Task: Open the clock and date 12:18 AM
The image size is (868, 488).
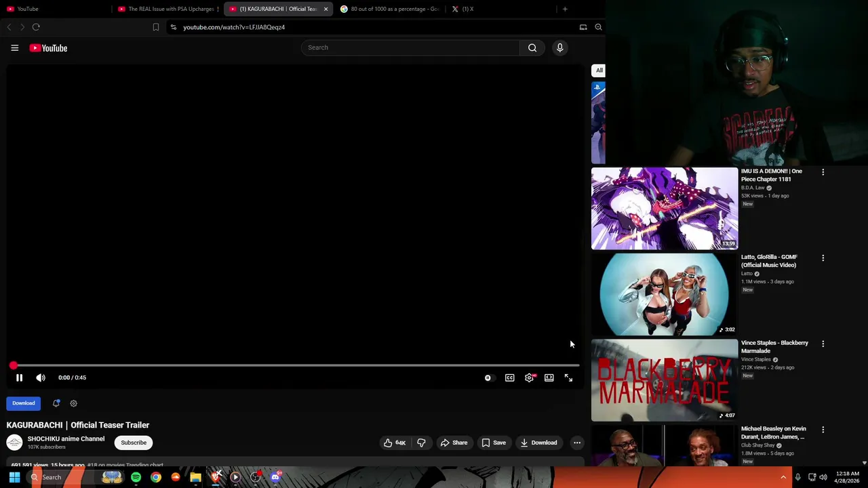Action: (848, 477)
